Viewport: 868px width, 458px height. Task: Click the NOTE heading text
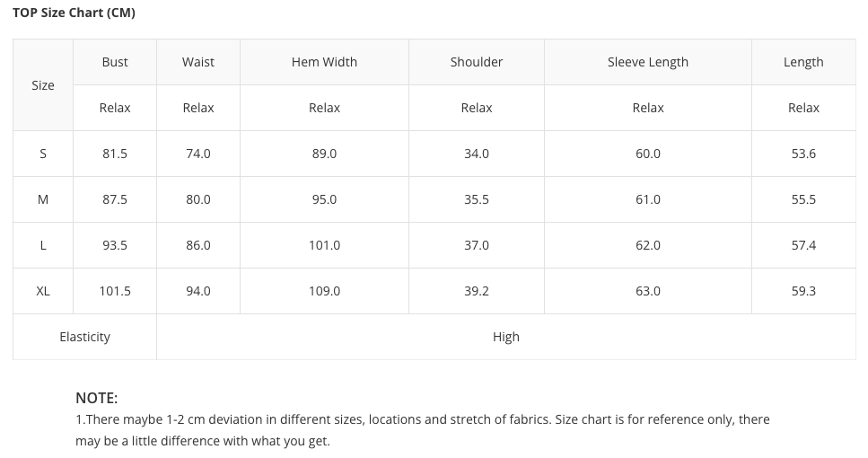click(x=97, y=398)
